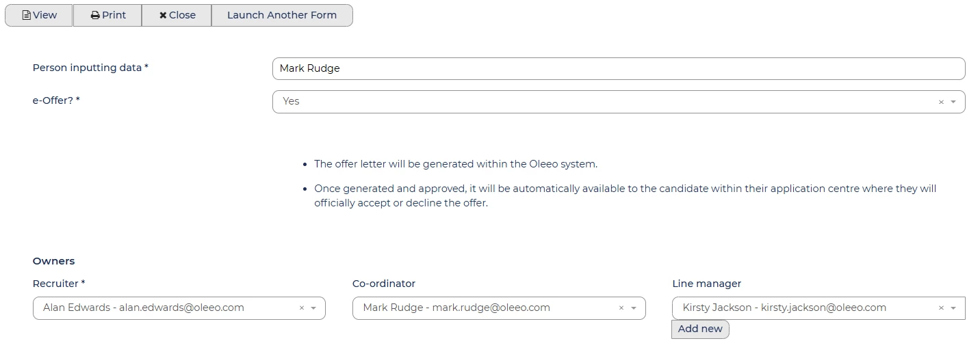Expand the Co-ordinator dropdown arrow
The image size is (980, 354).
coord(634,308)
